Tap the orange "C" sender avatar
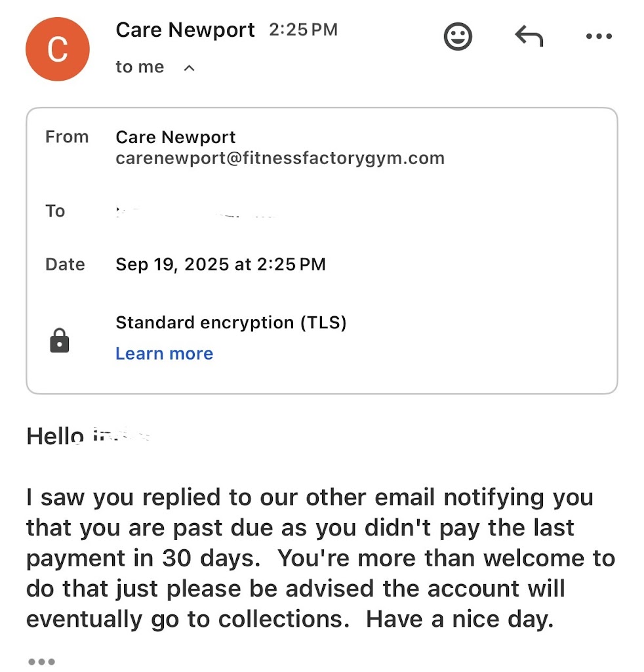The height and width of the screenshot is (672, 644). 57,49
